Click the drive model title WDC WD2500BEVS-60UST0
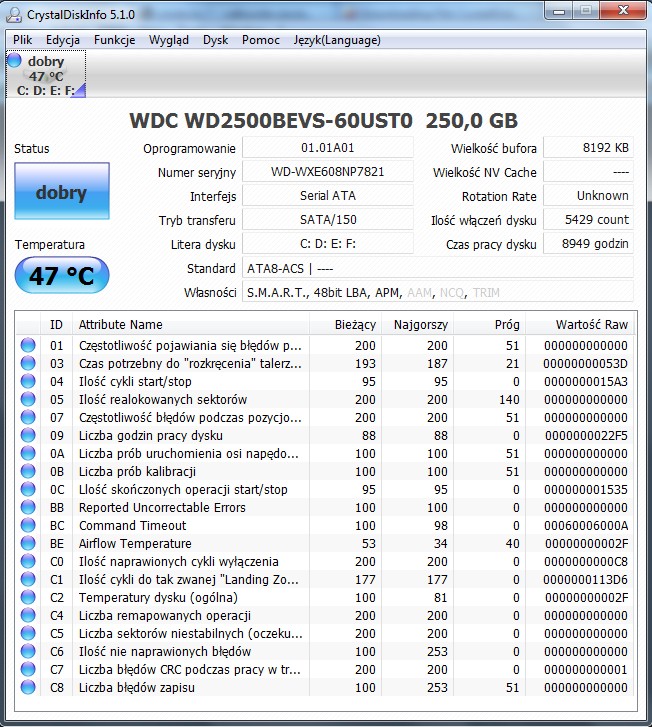The image size is (652, 727). click(271, 121)
